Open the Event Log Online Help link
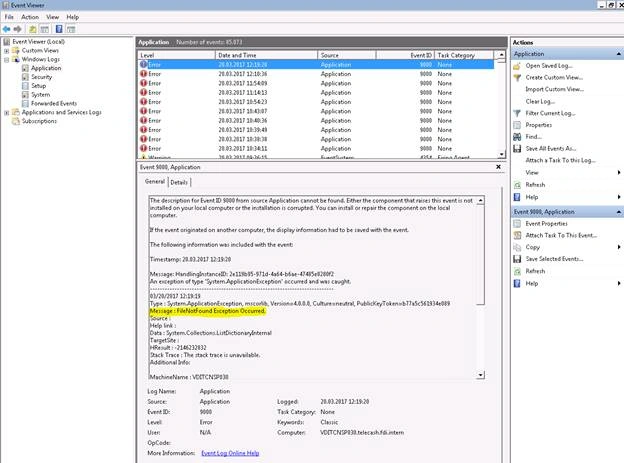624x463 pixels. click(x=230, y=453)
